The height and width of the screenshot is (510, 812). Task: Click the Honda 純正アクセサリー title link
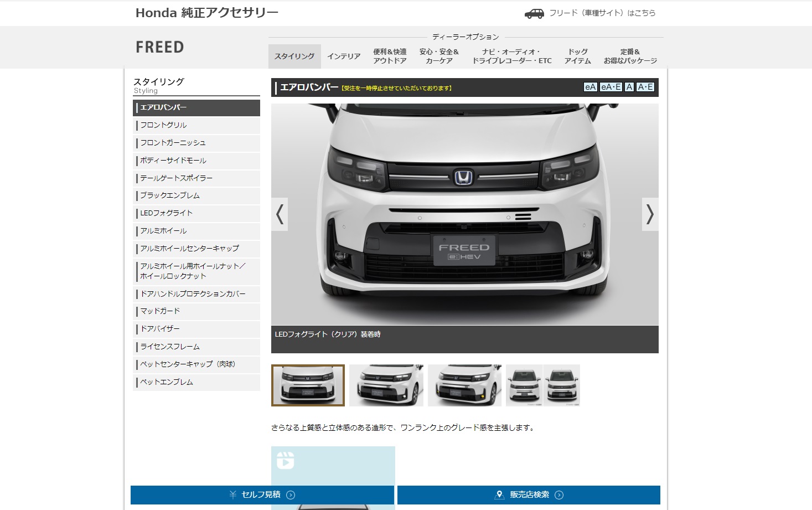click(207, 13)
